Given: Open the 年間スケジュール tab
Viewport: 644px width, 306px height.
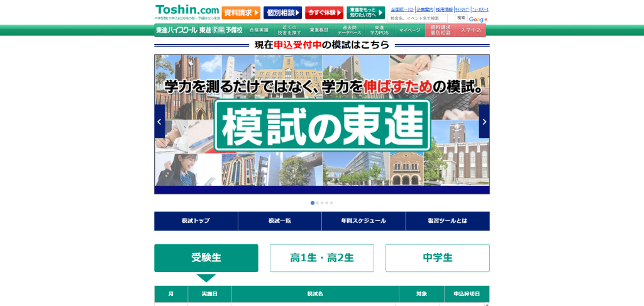Looking at the screenshot, I should pos(364,221).
